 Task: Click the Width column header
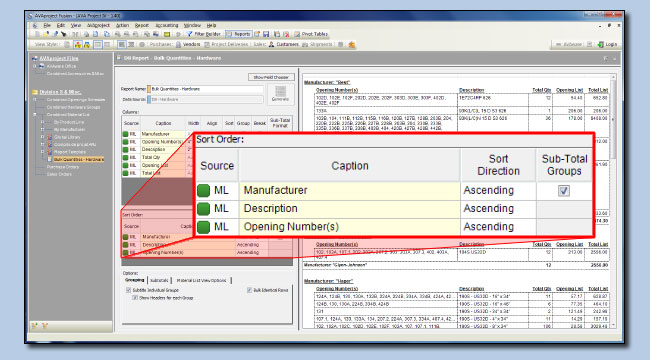coord(194,123)
